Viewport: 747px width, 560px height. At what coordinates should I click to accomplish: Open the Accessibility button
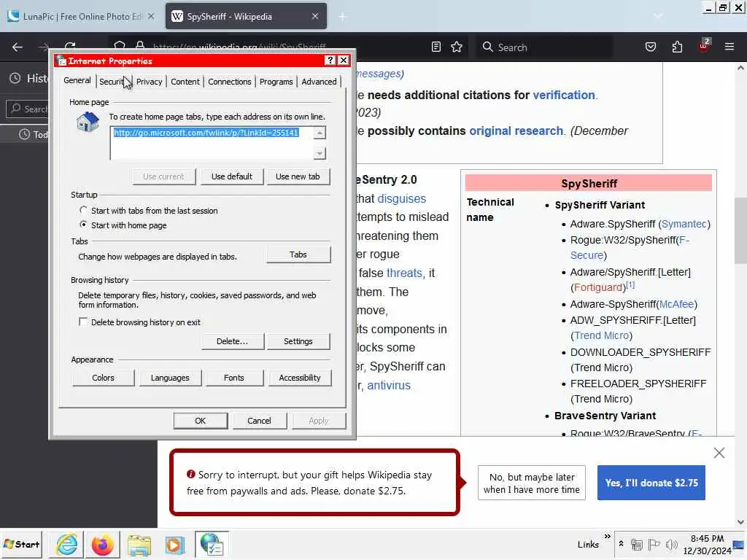(x=300, y=378)
